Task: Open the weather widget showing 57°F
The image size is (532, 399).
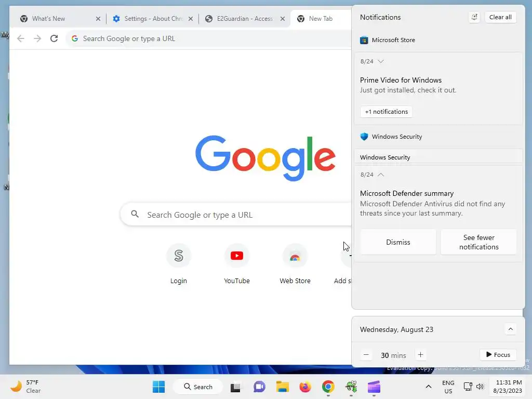Action: pos(26,387)
